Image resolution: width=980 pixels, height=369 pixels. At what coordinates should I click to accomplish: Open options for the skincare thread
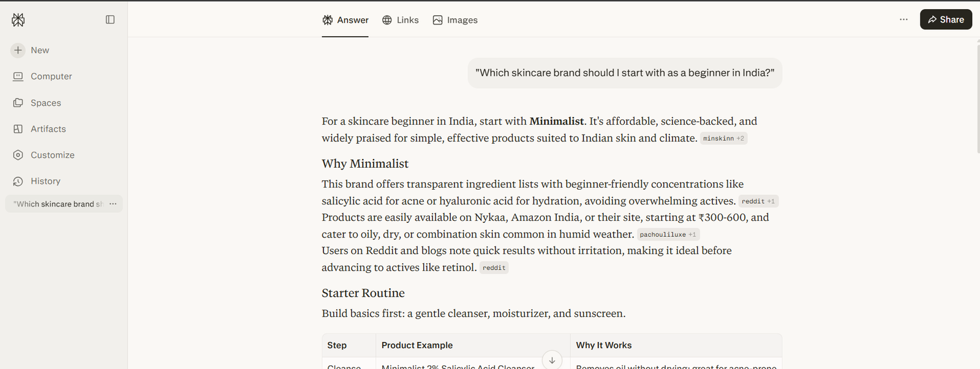(x=113, y=204)
